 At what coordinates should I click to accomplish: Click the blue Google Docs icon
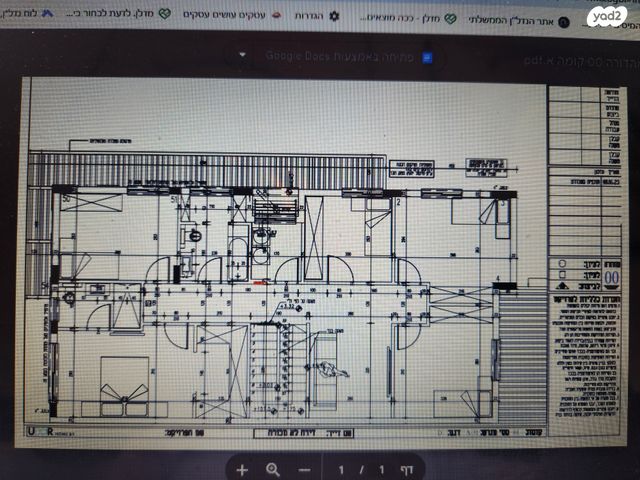[428, 57]
